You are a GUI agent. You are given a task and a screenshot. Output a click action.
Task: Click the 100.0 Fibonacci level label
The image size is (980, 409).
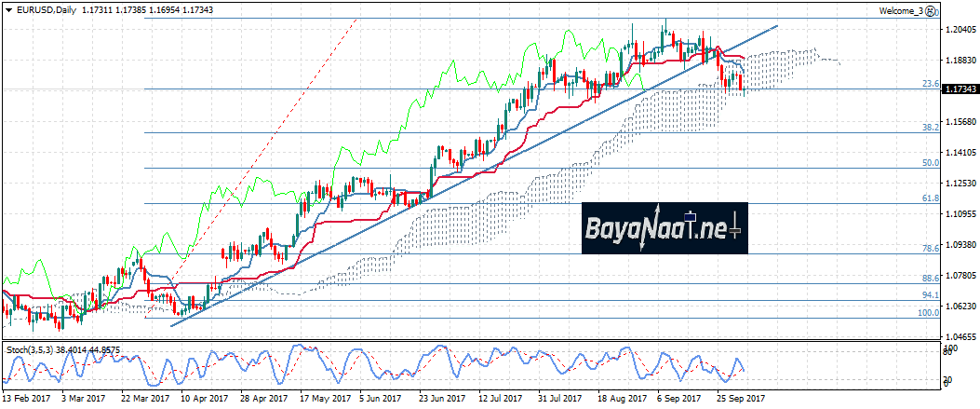[927, 312]
